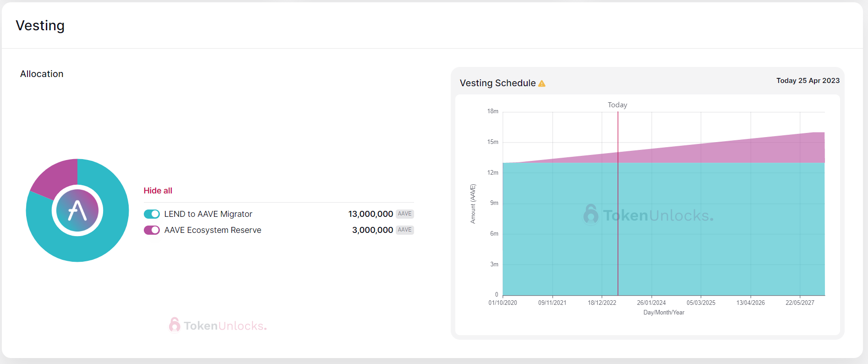868x364 pixels.
Task: Toggle off AAVE Ecosystem Reserve
Action: pos(152,230)
